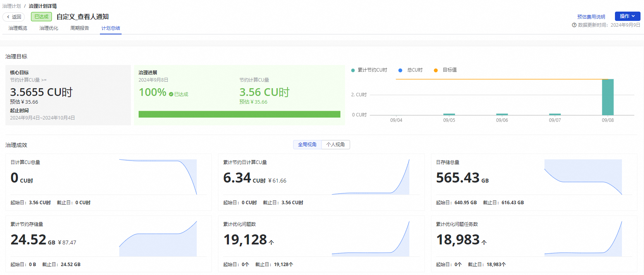Click the 09/05 bar in chart

(x=449, y=114)
